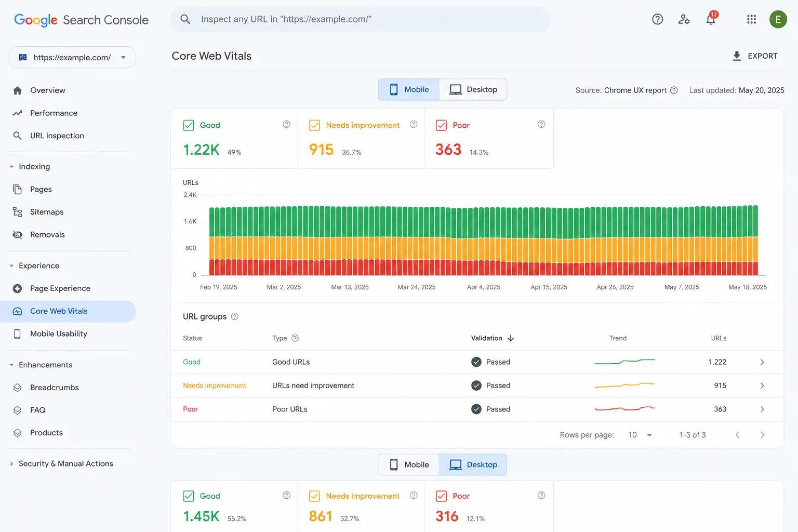Collapse the Indexing section

11,167
